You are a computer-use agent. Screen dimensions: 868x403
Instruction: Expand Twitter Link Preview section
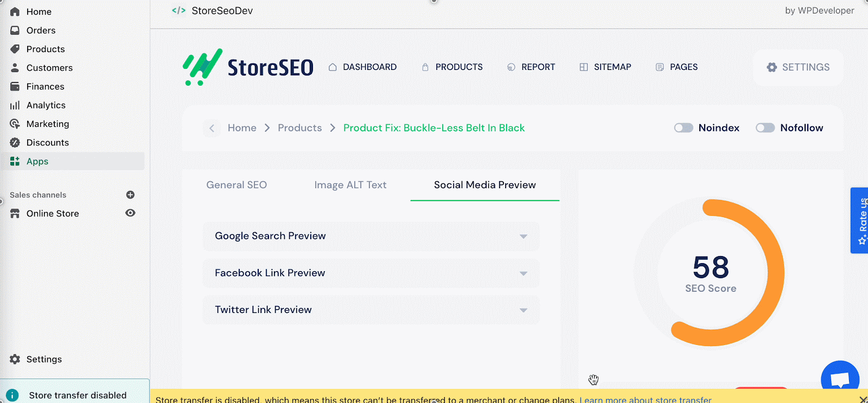point(371,310)
